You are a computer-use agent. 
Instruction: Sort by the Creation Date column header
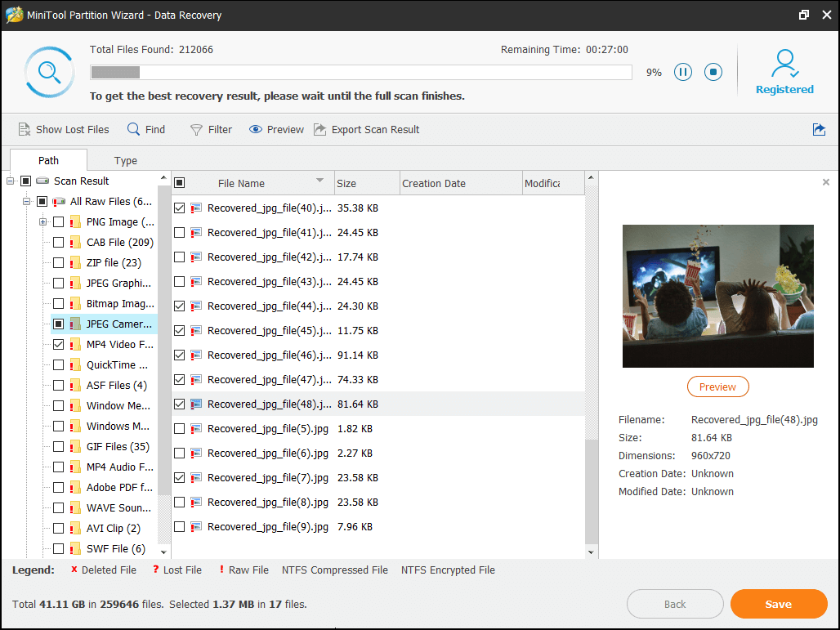[461, 183]
